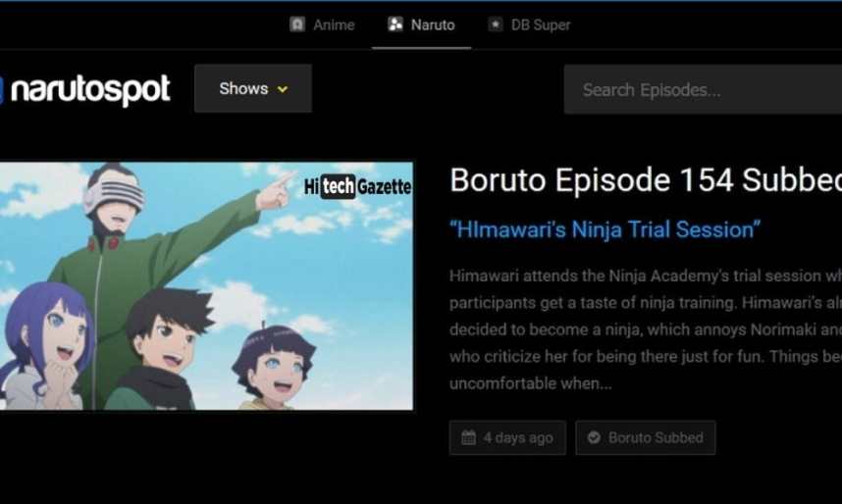
Task: Click the calendar icon beside 4 days ago
Action: click(x=468, y=437)
